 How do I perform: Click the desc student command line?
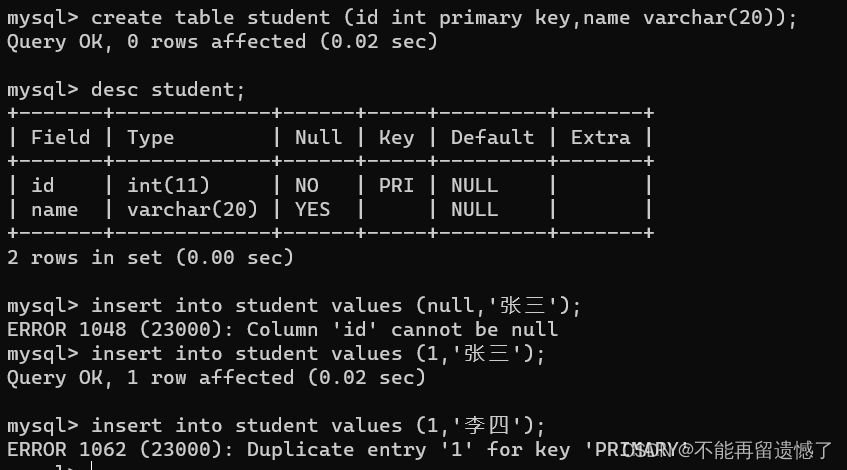167,89
